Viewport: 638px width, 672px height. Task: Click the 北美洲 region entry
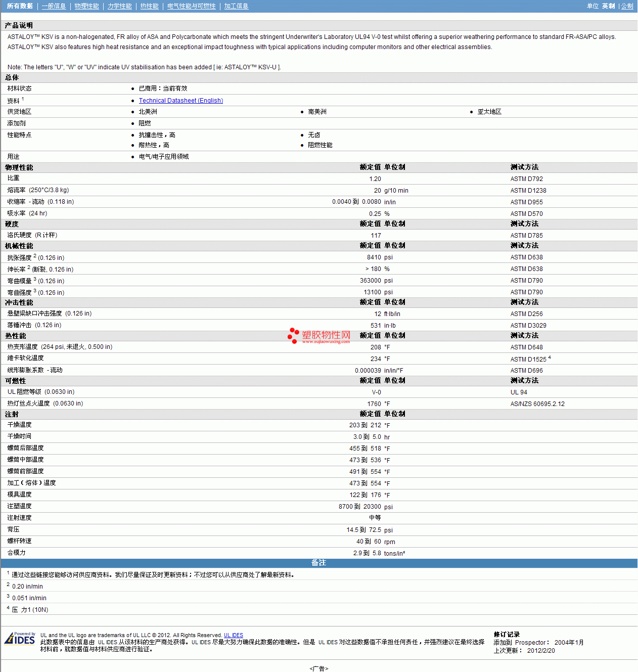[148, 112]
